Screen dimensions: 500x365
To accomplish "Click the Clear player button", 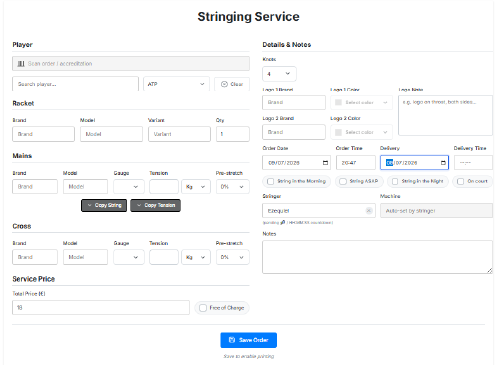I will [x=232, y=84].
